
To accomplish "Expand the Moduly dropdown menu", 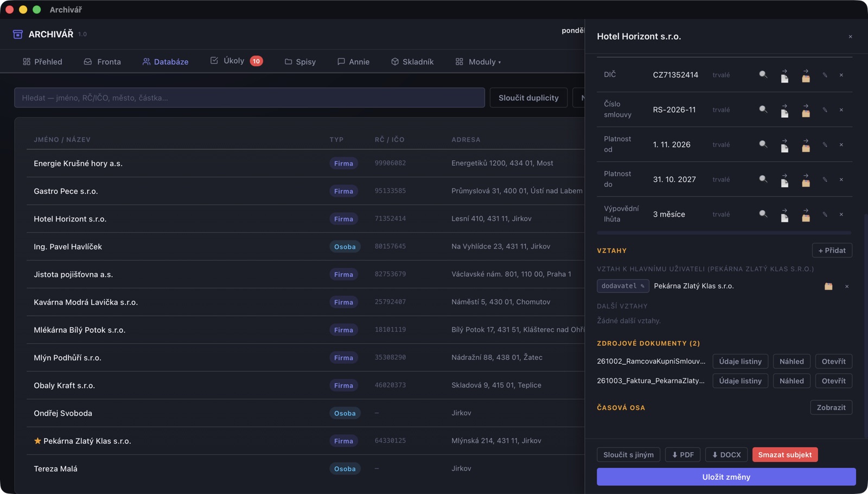I will (478, 62).
